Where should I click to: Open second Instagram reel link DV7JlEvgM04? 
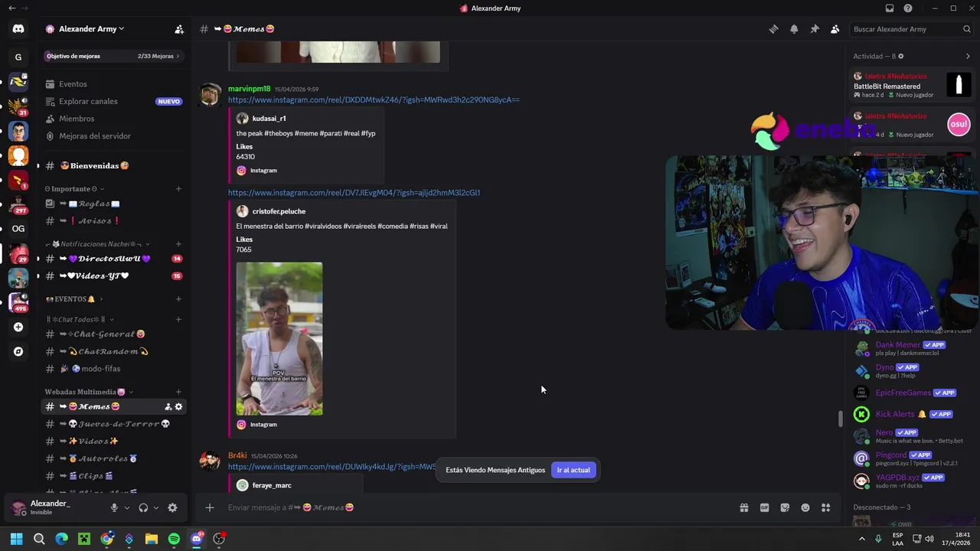(x=354, y=193)
